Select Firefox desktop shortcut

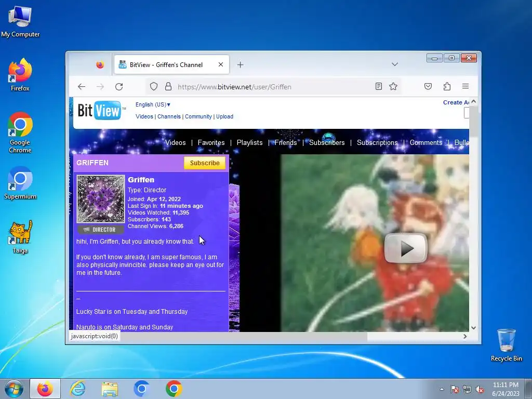coord(20,75)
